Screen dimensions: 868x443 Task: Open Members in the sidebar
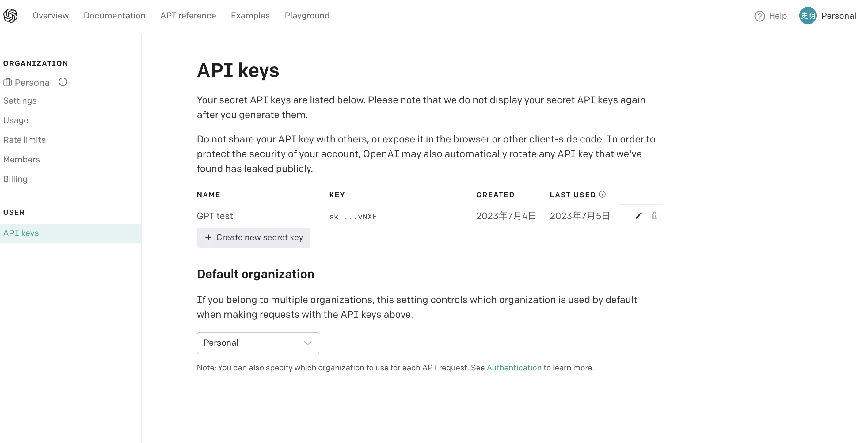21,159
